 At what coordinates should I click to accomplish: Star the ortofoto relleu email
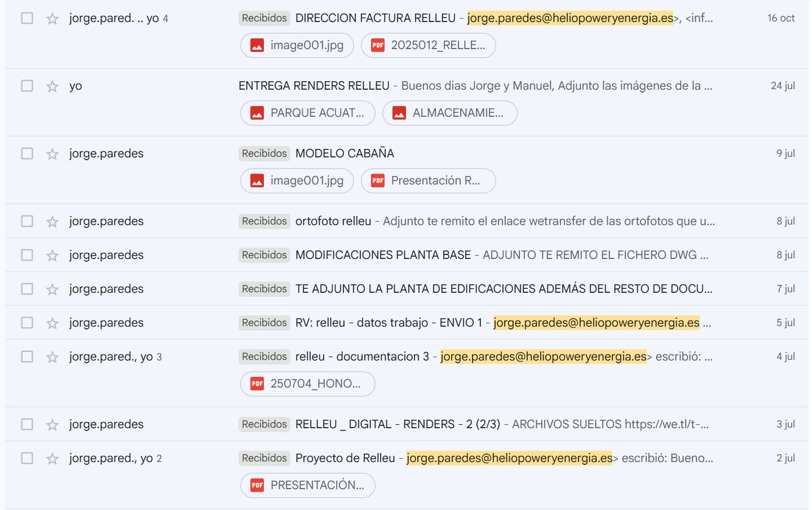tap(52, 222)
